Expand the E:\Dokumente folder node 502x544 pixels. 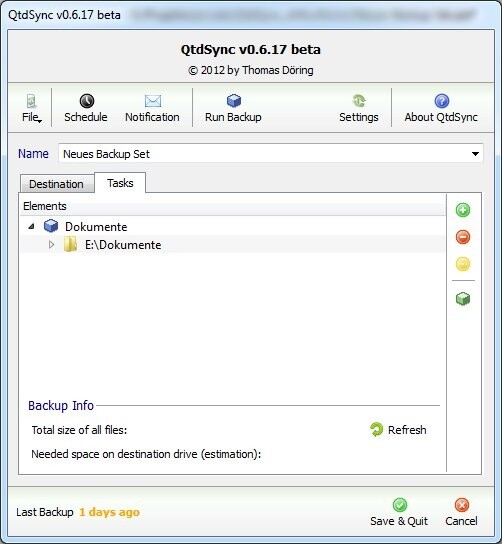pos(51,245)
